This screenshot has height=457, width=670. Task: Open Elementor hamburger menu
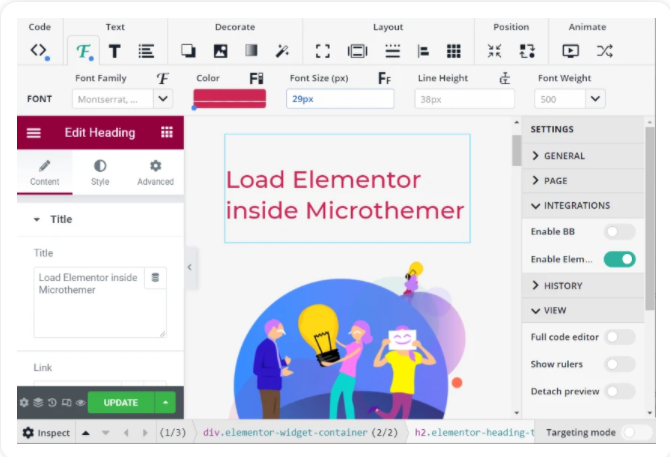[34, 132]
